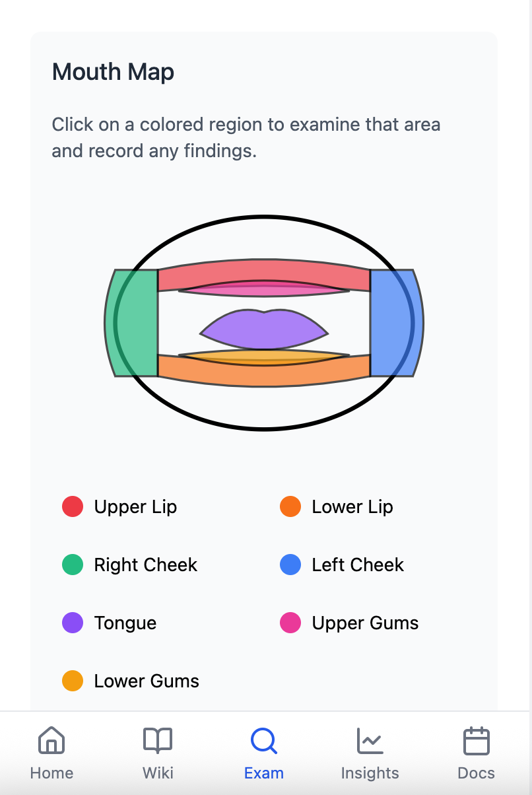Select the Exam magnifier icon
Image resolution: width=532 pixels, height=795 pixels.
pos(264,740)
